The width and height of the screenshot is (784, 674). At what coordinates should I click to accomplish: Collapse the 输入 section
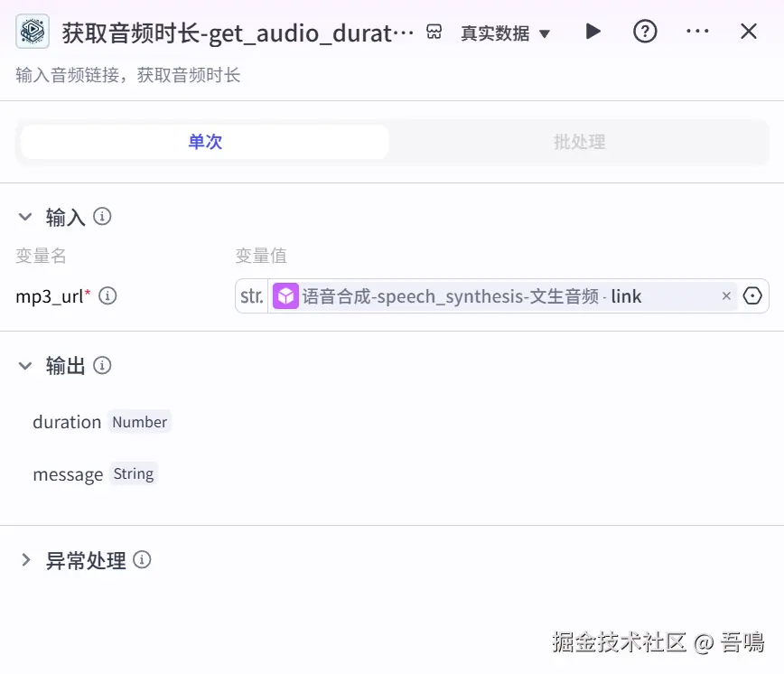click(25, 217)
